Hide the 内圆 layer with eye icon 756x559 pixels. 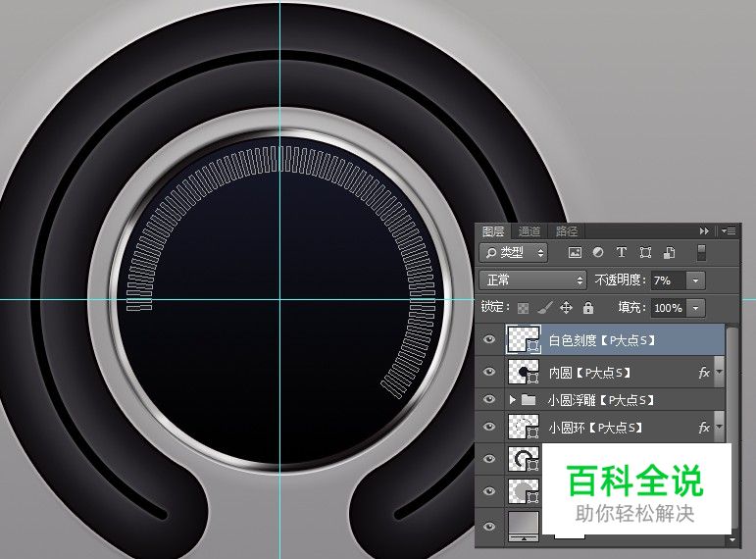[490, 372]
